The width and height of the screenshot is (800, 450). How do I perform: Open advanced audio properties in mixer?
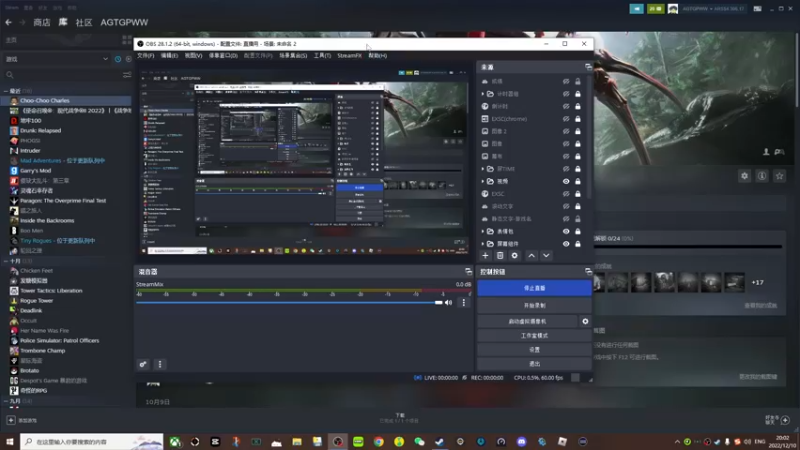143,364
